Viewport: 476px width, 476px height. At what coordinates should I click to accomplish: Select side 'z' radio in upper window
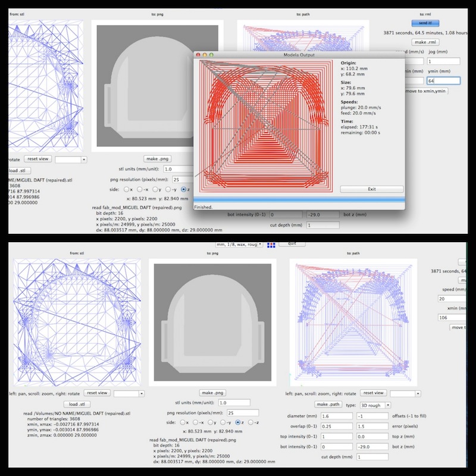(183, 189)
